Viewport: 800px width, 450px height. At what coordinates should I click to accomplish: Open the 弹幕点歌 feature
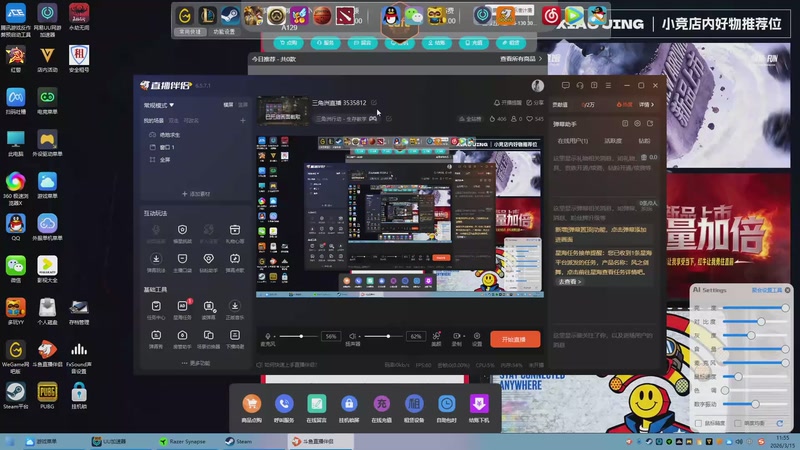[235, 262]
